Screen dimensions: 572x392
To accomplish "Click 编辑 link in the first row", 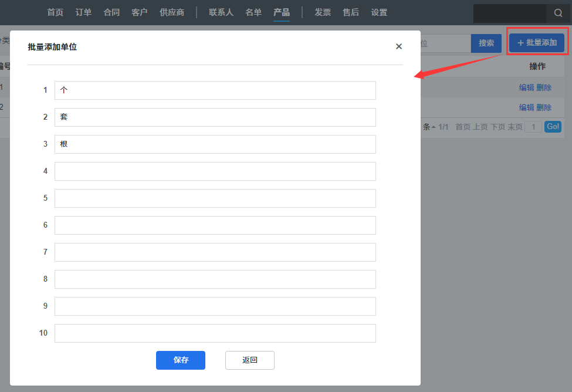I will coord(526,87).
